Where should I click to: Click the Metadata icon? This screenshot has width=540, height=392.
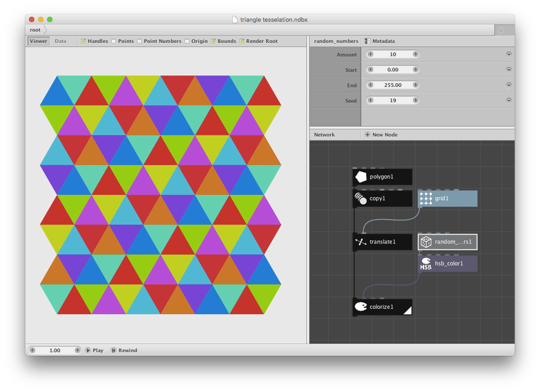[367, 41]
